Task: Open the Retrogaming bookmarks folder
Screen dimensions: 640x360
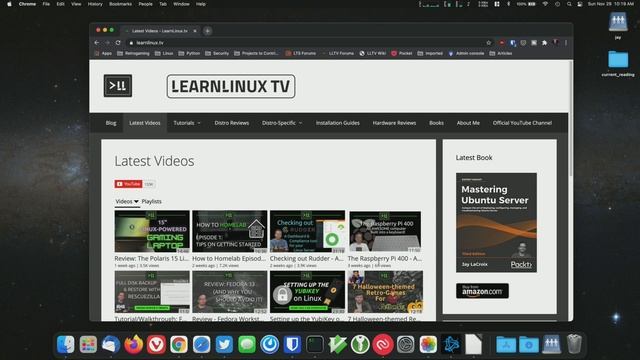Action: click(133, 53)
